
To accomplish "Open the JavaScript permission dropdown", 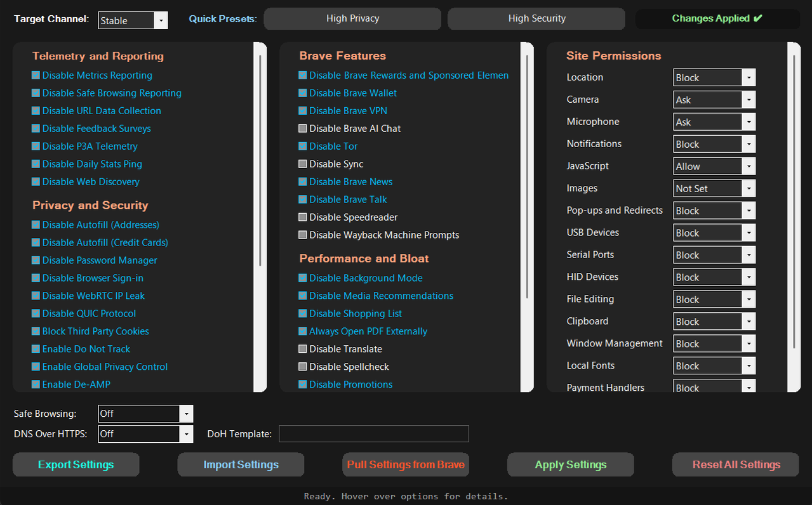I will click(714, 166).
